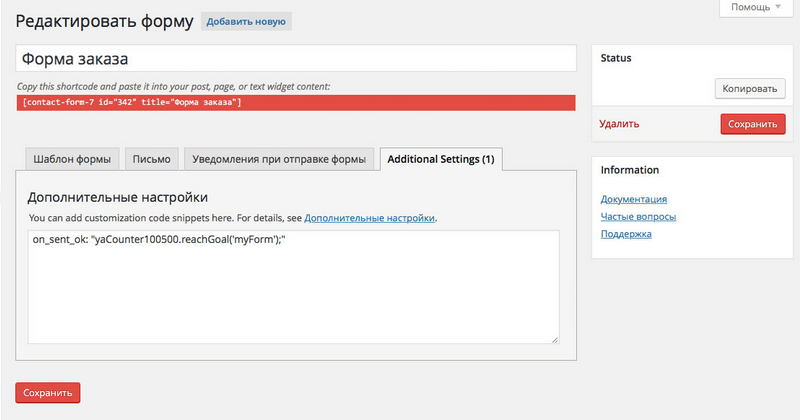Collapse the Information panel header
800x420 pixels.
(690, 170)
